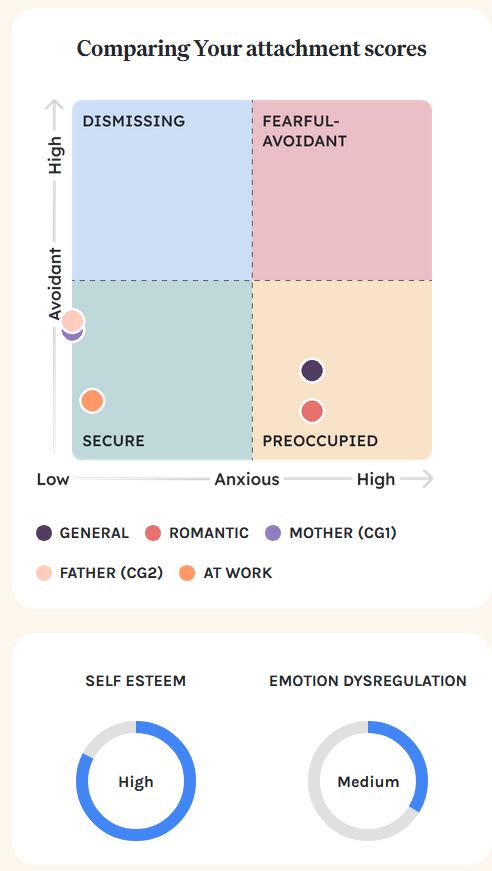This screenshot has height=871, width=492.
Task: Click the red Romantic data point
Action: (312, 412)
